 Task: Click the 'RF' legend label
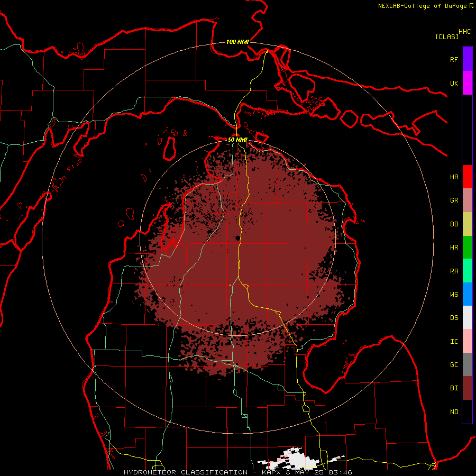[x=454, y=59]
